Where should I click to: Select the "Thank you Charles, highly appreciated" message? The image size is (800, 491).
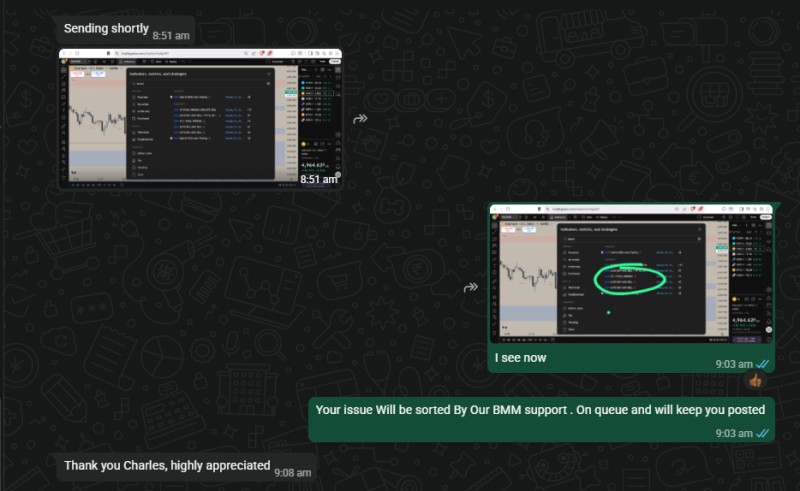pos(167,465)
